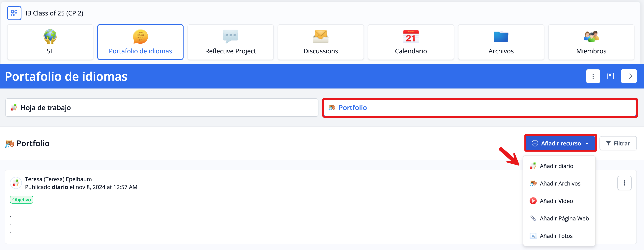Screen dimensions: 644x250
Task: Open the Miembros people tile
Action: pos(591,42)
